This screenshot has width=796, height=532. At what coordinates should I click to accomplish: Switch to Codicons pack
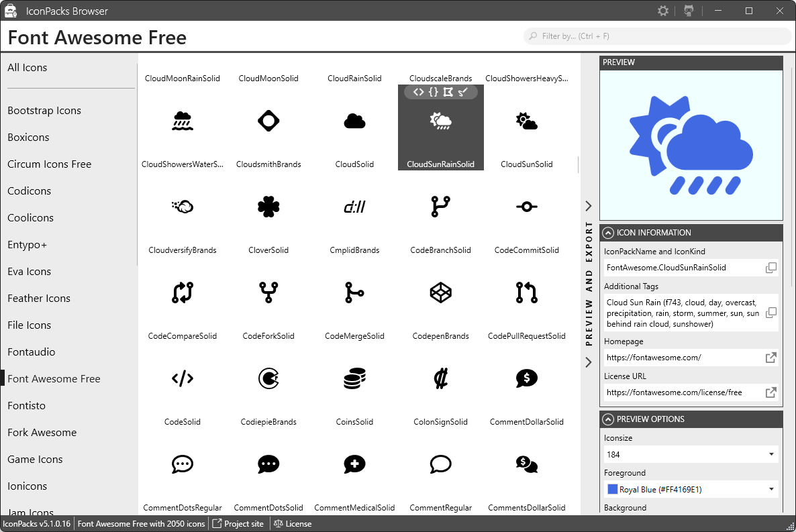30,191
